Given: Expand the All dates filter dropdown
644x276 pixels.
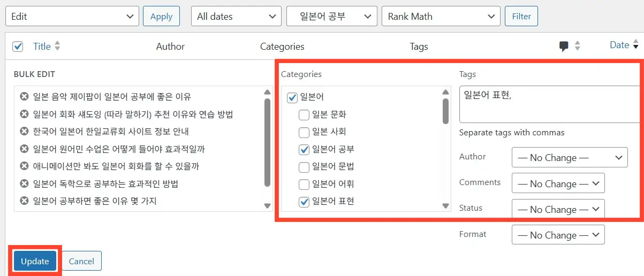Looking at the screenshot, I should (x=236, y=17).
